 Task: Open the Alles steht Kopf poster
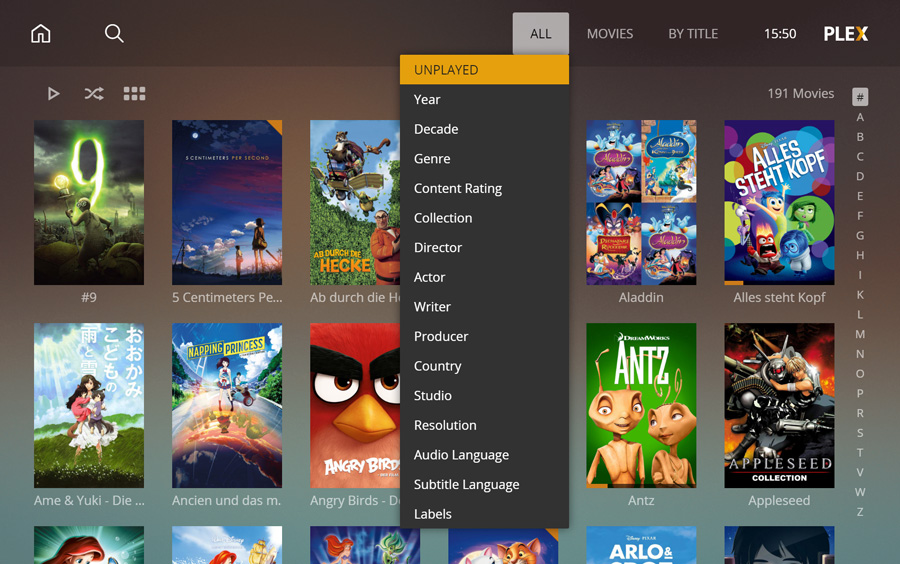point(779,203)
